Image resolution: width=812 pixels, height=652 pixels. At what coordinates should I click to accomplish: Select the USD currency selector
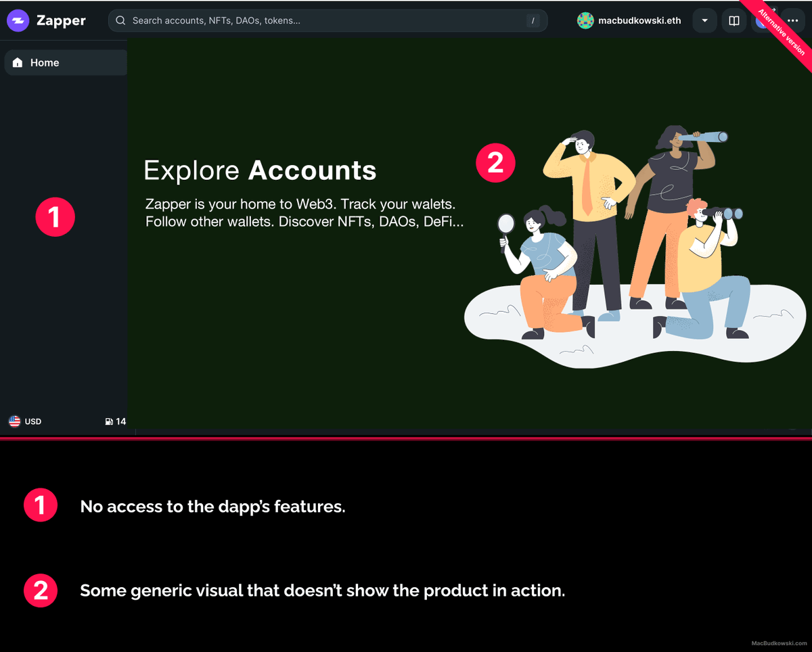pos(25,421)
